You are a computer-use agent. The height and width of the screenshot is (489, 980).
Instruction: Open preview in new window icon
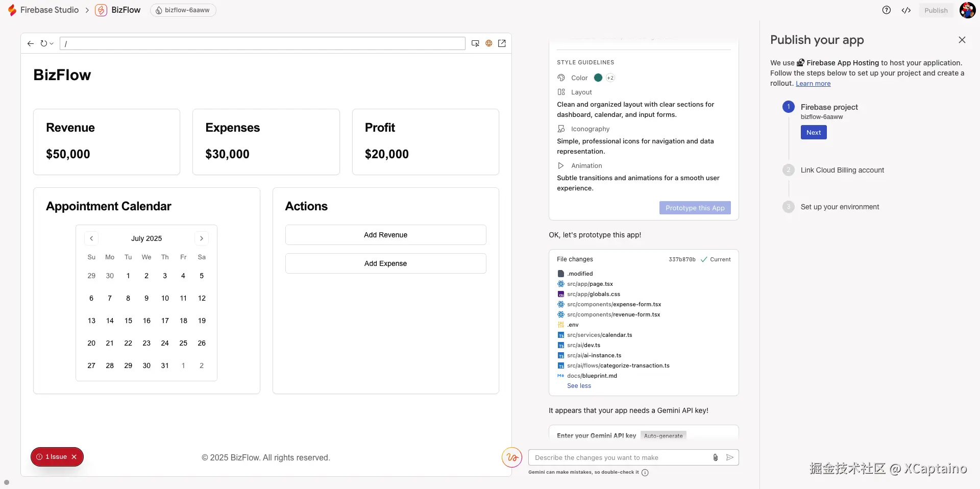pyautogui.click(x=502, y=43)
